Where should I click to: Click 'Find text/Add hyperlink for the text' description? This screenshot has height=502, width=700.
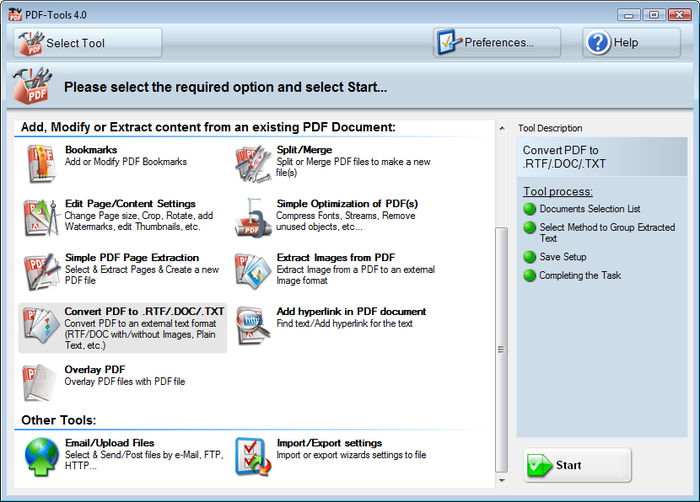tap(344, 323)
